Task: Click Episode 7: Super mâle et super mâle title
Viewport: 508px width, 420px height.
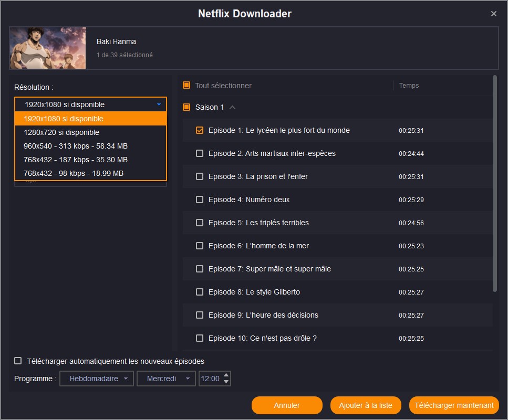Action: [269, 269]
